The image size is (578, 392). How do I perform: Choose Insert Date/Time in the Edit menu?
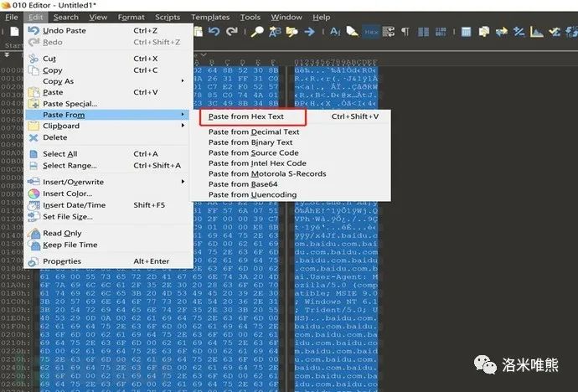(x=108, y=205)
